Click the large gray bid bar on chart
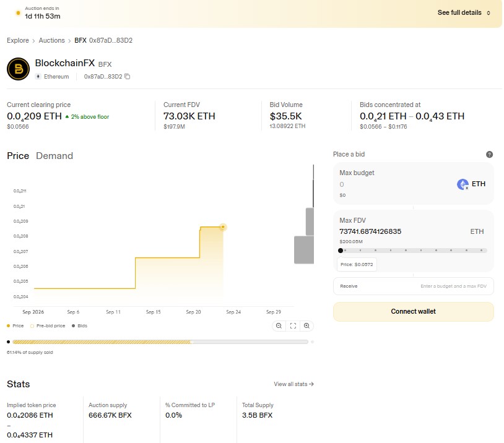 pyautogui.click(x=304, y=250)
